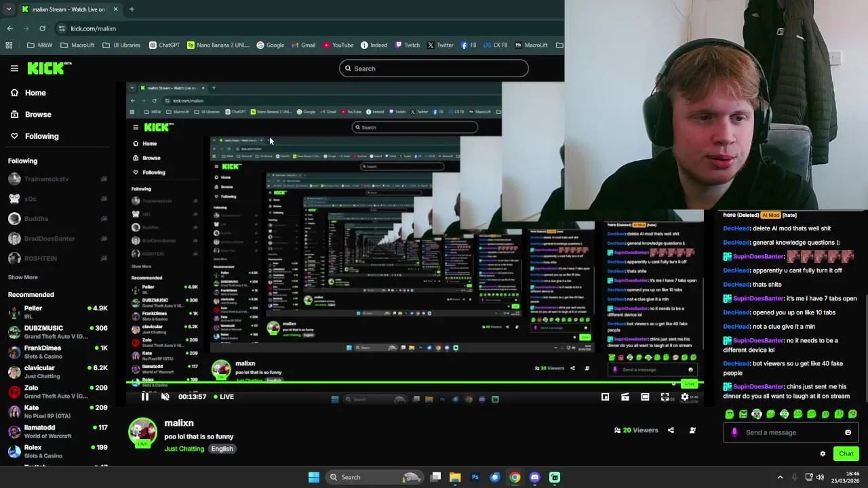Open the video player settings gear

coord(685,397)
